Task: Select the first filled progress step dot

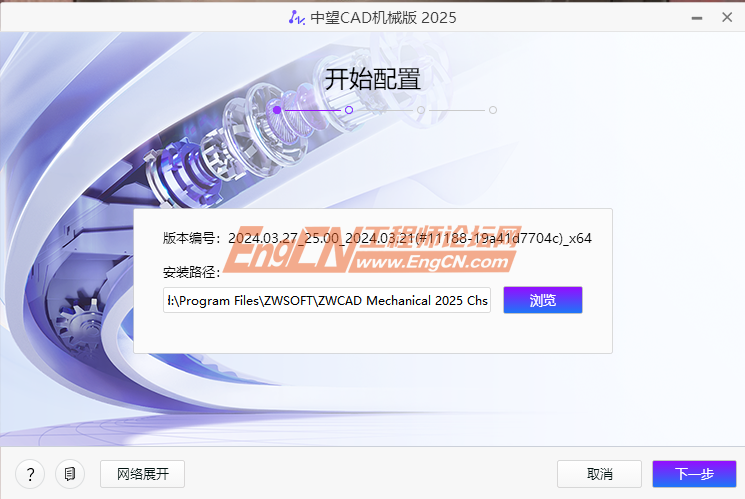Action: 277,110
